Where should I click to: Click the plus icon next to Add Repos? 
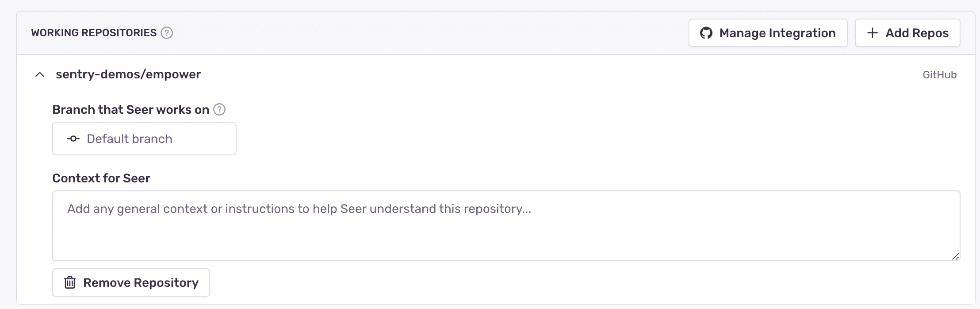pos(872,33)
